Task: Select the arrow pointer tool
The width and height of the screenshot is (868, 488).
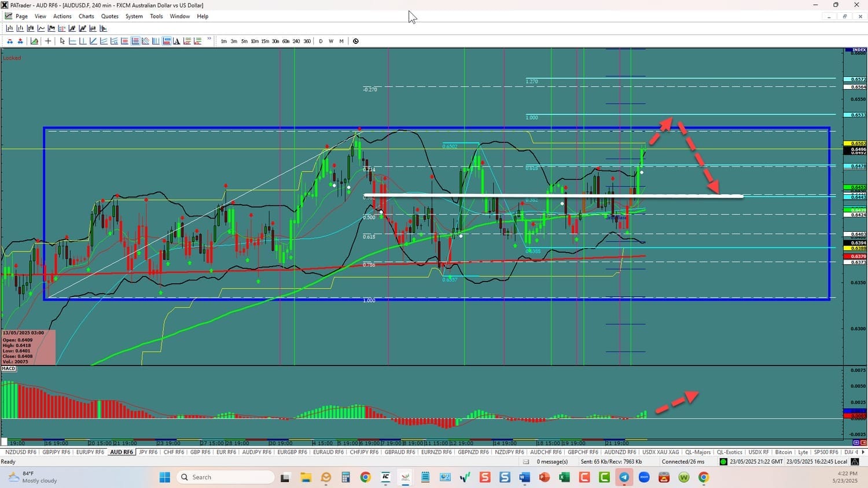Action: click(62, 41)
